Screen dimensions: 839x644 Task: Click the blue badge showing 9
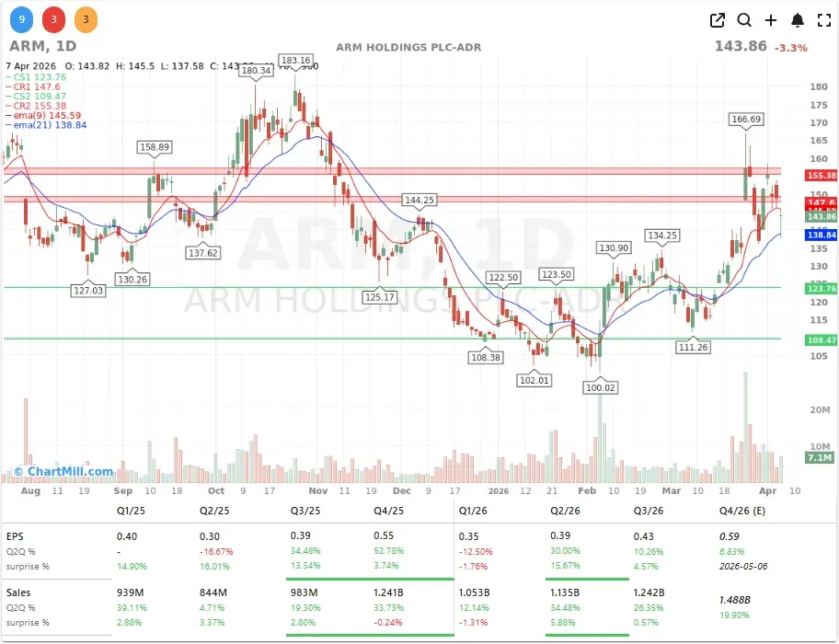(20, 19)
